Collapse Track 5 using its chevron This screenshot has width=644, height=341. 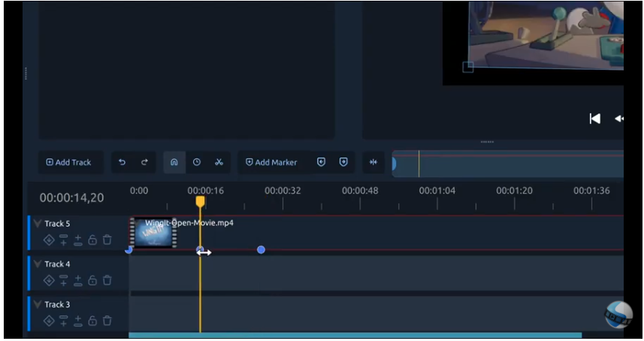[38, 224]
